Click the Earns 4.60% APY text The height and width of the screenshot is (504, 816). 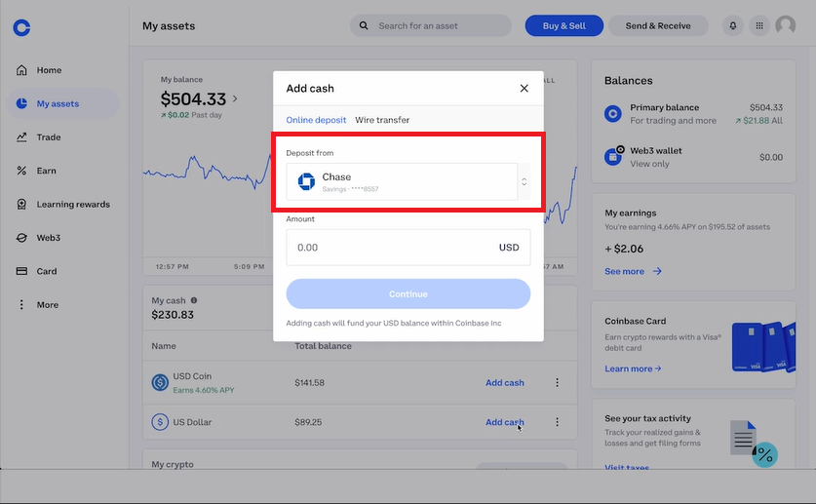(x=204, y=390)
